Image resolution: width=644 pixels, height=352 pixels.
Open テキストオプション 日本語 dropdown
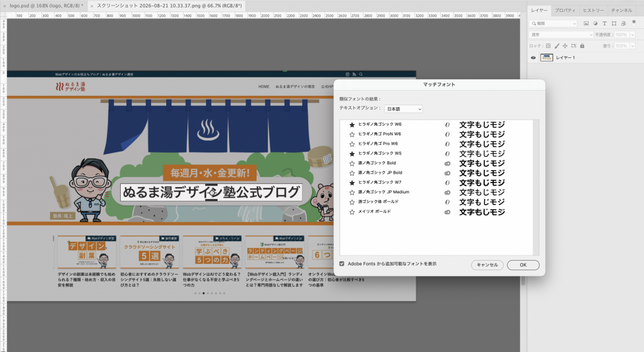tap(403, 109)
